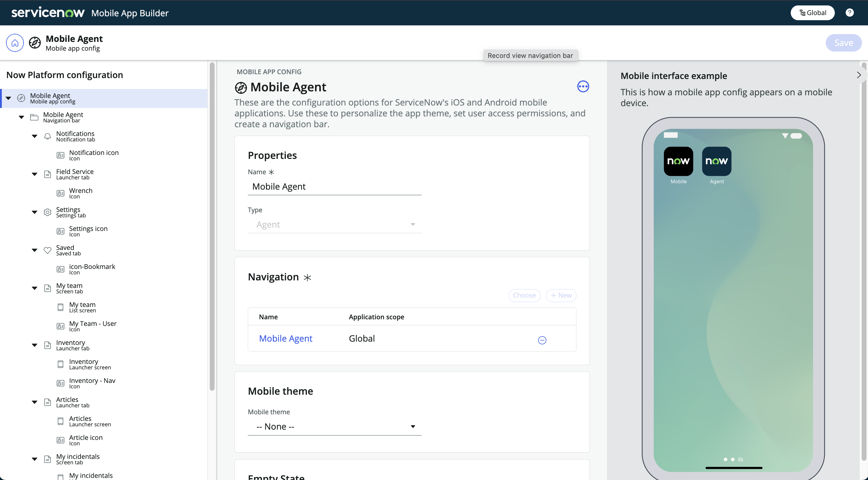This screenshot has width=868, height=480.
Task: Open the help question mark icon
Action: (850, 13)
